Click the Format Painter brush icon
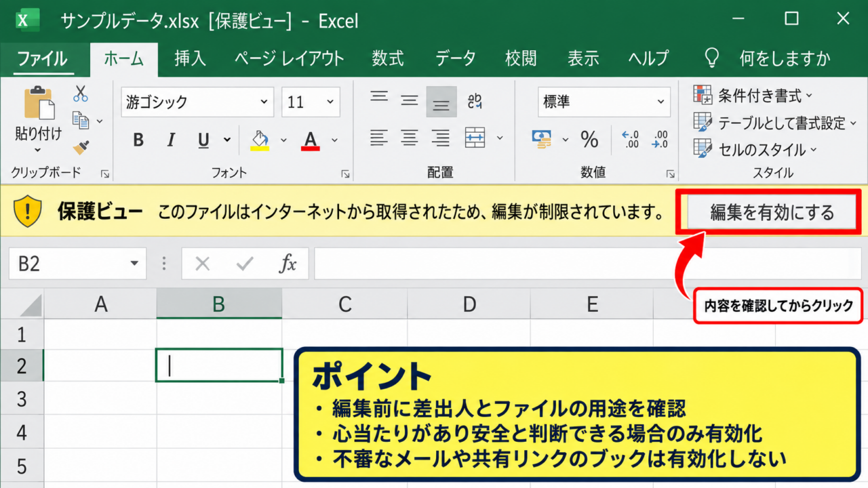Image resolution: width=868 pixels, height=488 pixels. tap(81, 147)
